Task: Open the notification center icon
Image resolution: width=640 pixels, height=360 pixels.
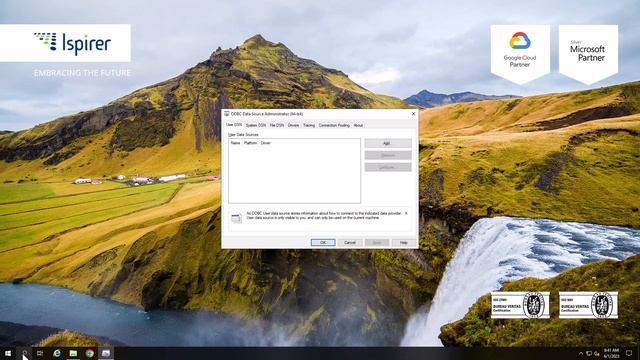Action: coord(629,353)
